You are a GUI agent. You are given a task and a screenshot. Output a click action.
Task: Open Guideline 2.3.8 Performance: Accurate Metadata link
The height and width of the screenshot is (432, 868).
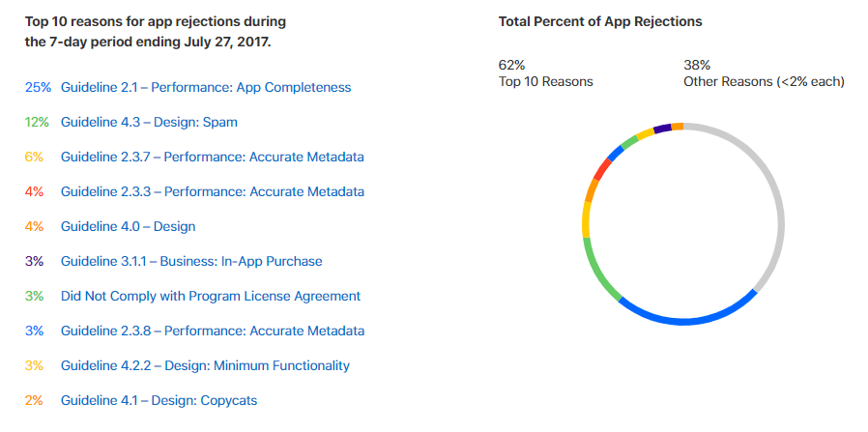(x=213, y=331)
